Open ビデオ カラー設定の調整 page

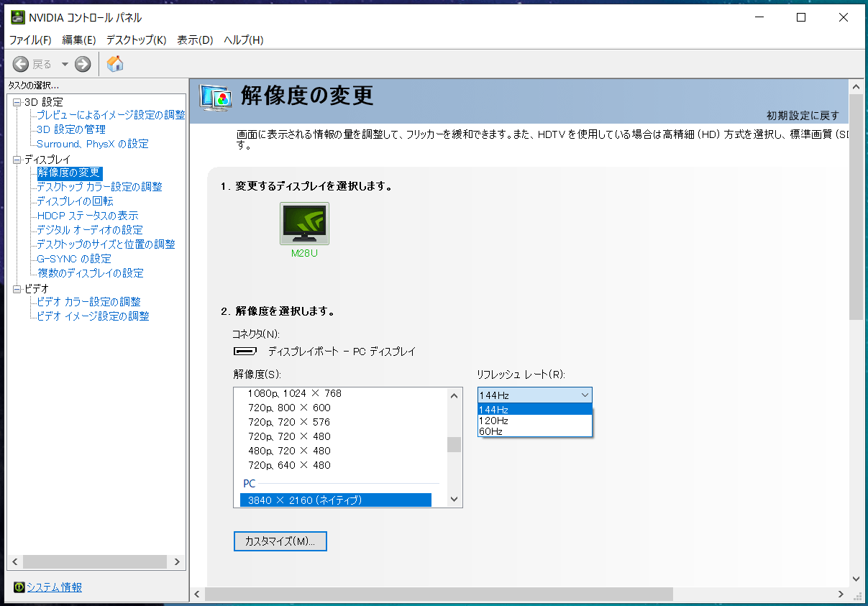click(x=89, y=302)
